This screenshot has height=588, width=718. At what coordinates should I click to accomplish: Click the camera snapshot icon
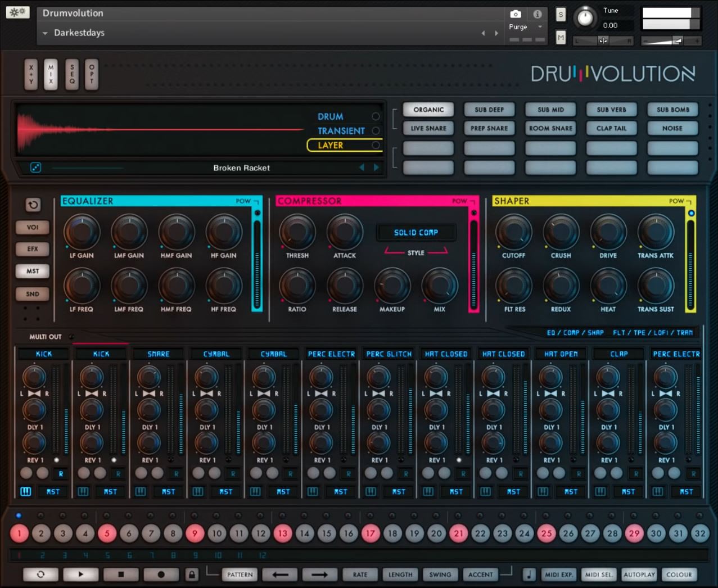tap(515, 14)
